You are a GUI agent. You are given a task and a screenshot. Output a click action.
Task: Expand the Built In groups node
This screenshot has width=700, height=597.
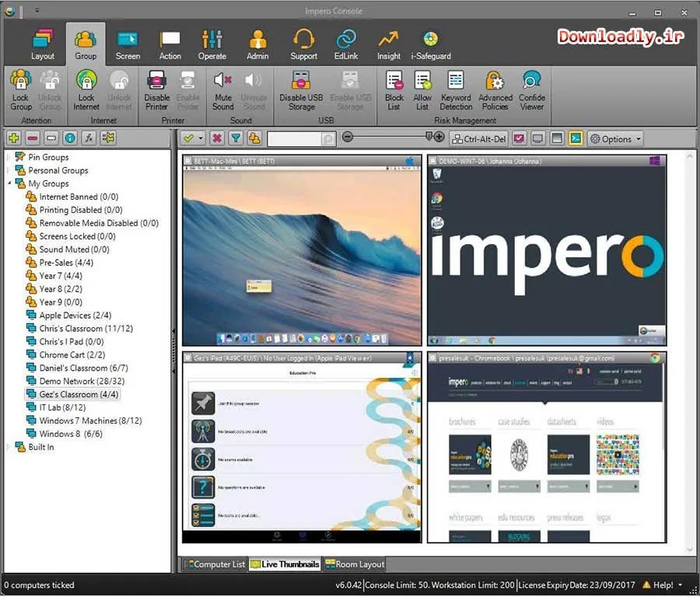[x=8, y=447]
